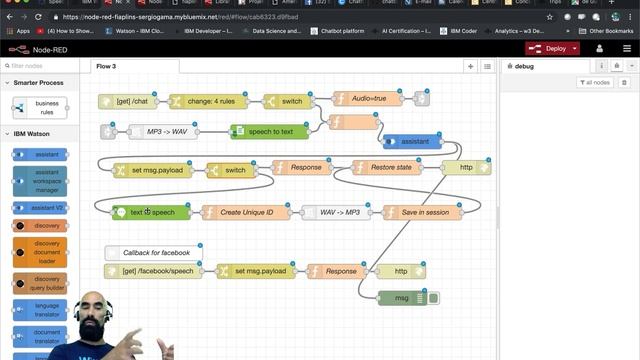Open the Node-RED hamburger menu
Screen dimensions: 640x360
tap(627, 49)
